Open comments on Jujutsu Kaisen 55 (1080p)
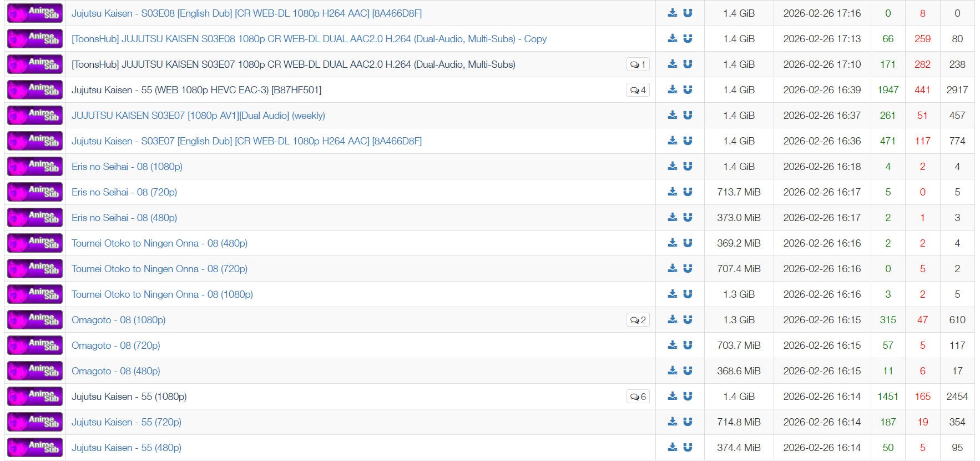Screen dimensions: 980x461 coord(638,397)
